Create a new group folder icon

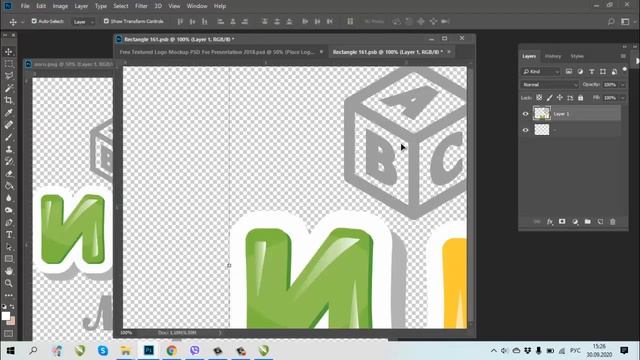pos(587,222)
